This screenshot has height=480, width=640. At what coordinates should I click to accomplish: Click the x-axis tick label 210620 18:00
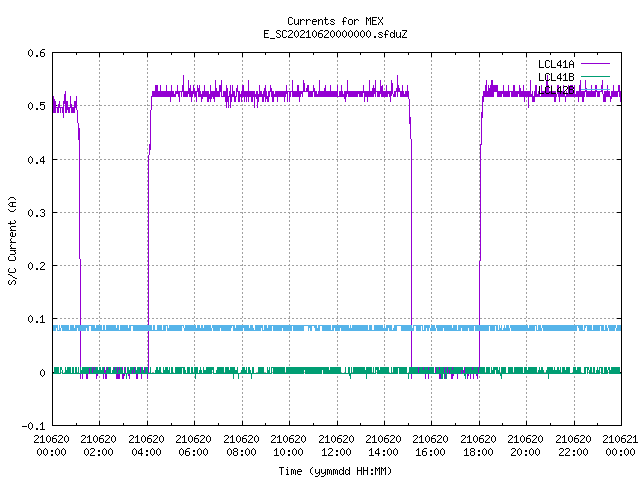pos(478,446)
